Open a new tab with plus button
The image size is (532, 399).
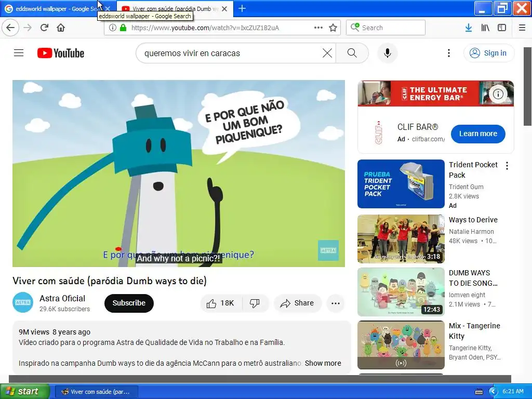click(x=242, y=8)
